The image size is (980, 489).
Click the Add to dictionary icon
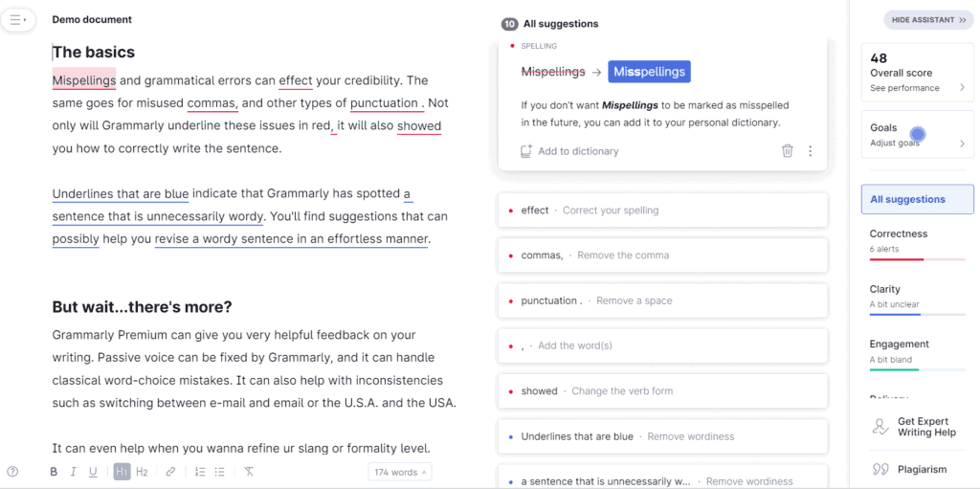point(526,150)
